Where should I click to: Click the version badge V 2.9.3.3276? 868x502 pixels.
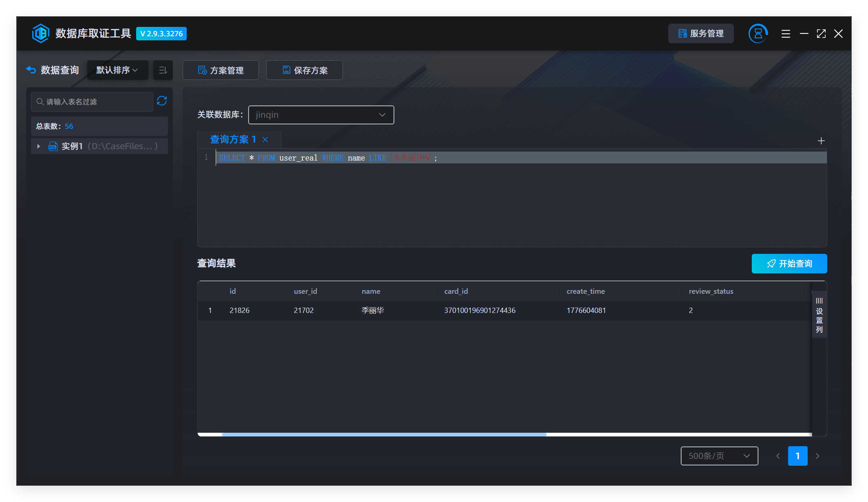(161, 34)
